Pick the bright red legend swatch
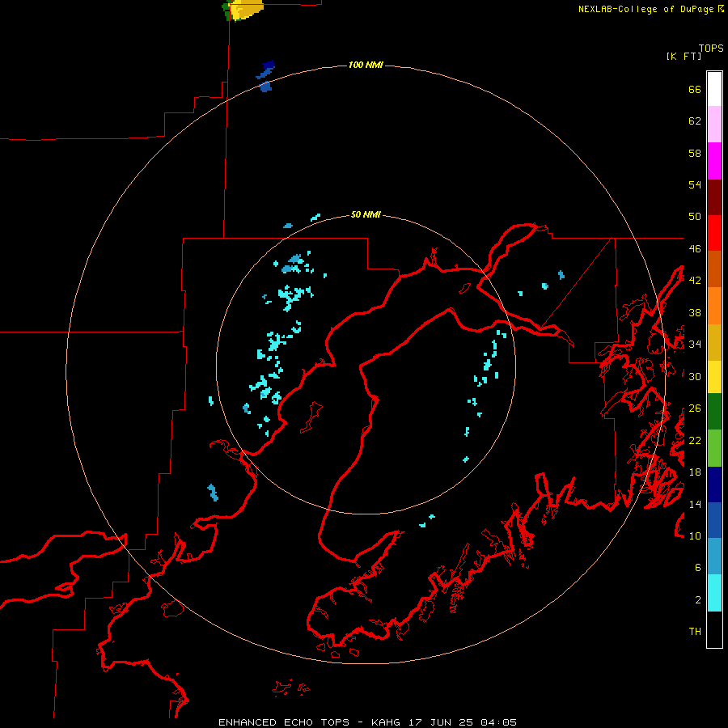Viewport: 728px width, 728px height. coord(714,234)
